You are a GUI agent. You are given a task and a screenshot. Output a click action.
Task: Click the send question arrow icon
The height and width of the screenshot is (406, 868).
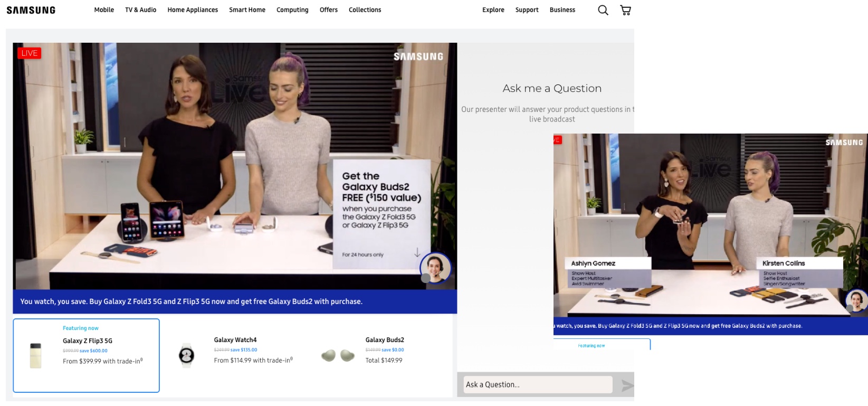(627, 385)
